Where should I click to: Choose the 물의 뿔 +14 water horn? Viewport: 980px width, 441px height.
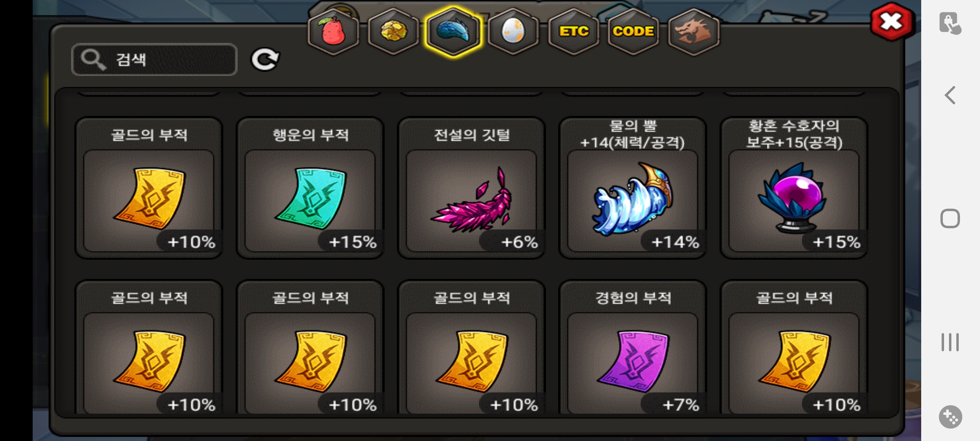coord(633,188)
